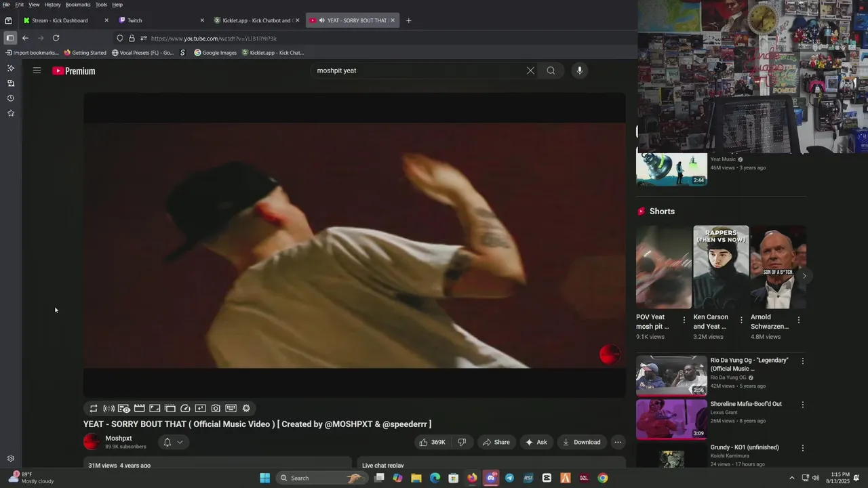This screenshot has width=868, height=488.
Task: Open the File menu
Action: tap(6, 5)
